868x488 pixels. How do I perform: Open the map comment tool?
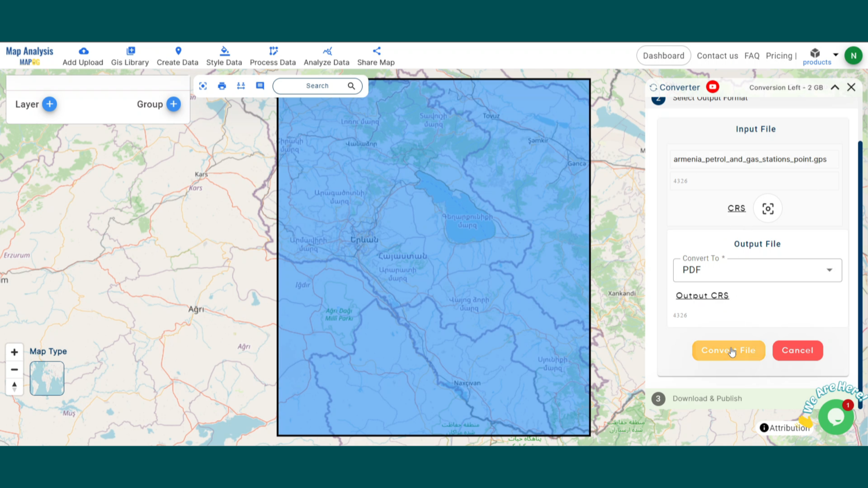(260, 85)
